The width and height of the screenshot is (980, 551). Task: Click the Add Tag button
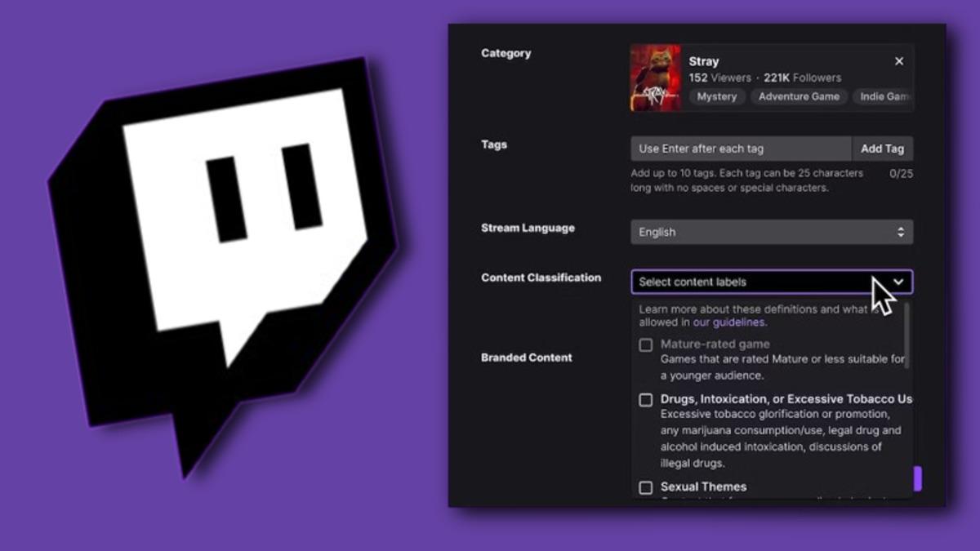pos(882,149)
